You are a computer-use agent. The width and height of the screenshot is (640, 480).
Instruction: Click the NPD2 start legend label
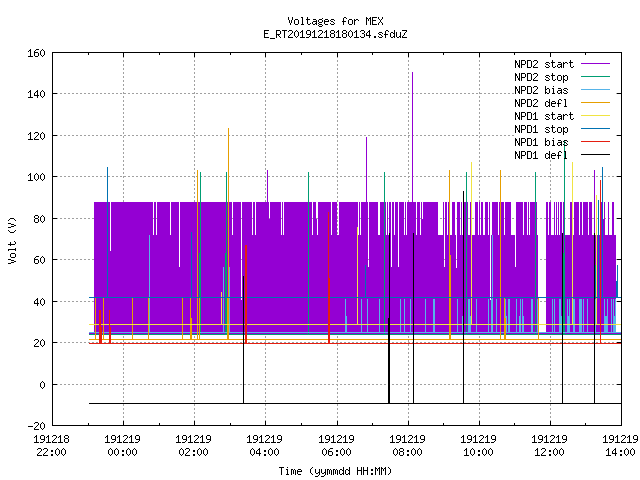pyautogui.click(x=544, y=64)
